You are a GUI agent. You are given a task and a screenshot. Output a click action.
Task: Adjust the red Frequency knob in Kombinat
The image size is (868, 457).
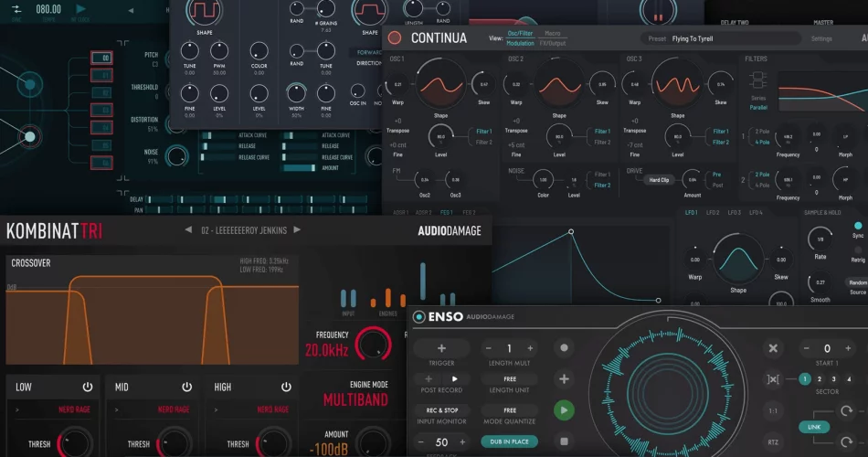pyautogui.click(x=373, y=345)
